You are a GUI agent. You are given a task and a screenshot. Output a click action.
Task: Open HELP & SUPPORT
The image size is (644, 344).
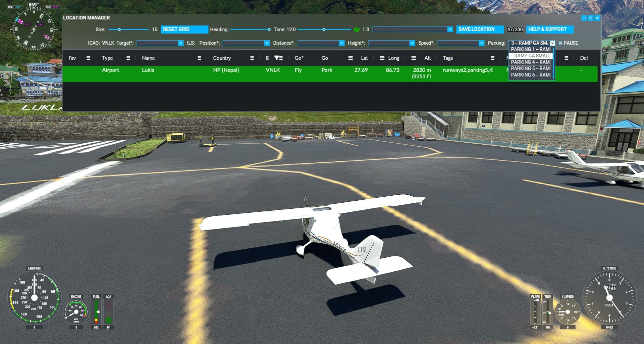(x=549, y=30)
